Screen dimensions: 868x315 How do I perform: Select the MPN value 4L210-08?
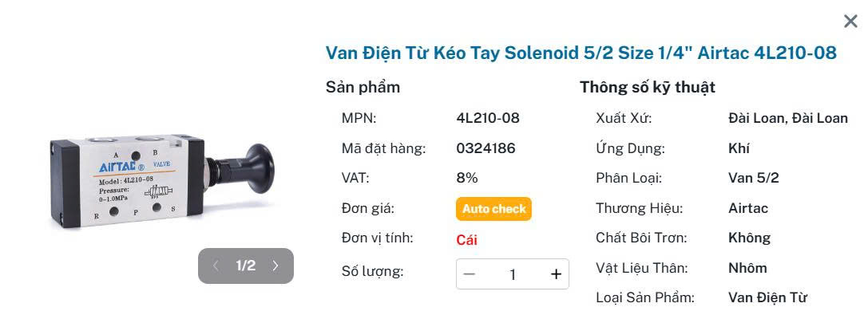(x=488, y=118)
